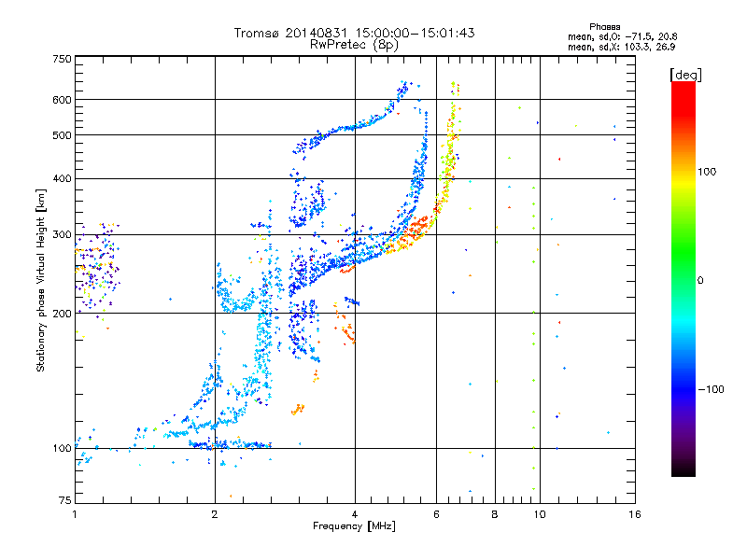Click the purple scatter cluster near 1 MHz, 250 km
This screenshot has width=747, height=560.
pyautogui.click(x=98, y=267)
